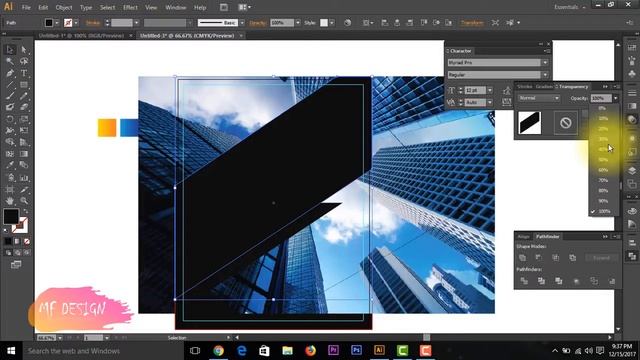Click the Merge pathfinder icon
The image size is (640, 360).
tap(558, 281)
